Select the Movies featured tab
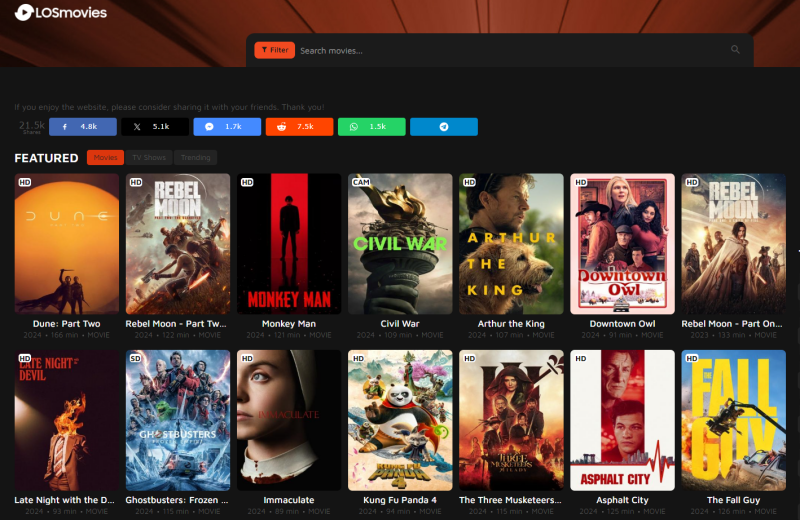Viewport: 800px width, 520px height. (106, 158)
